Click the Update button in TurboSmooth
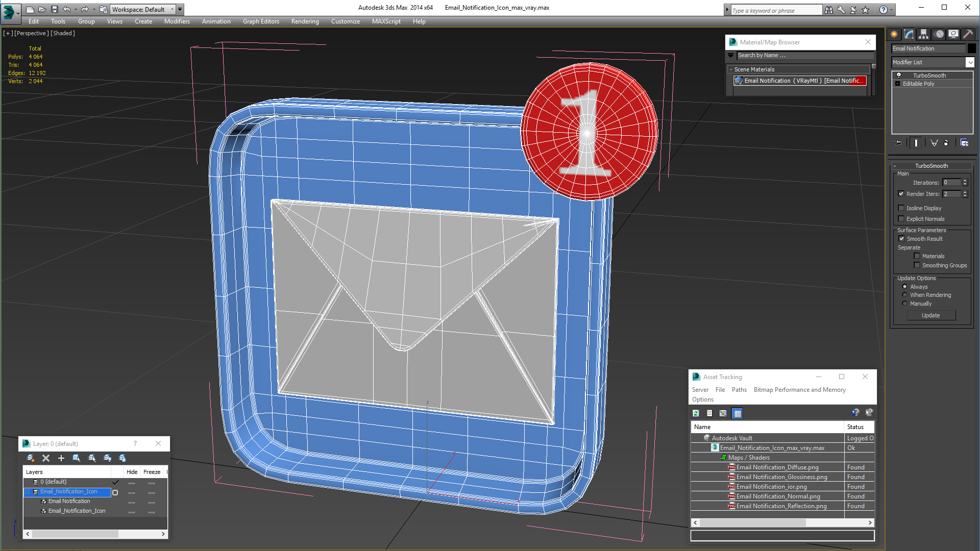This screenshot has width=980, height=551. click(930, 315)
